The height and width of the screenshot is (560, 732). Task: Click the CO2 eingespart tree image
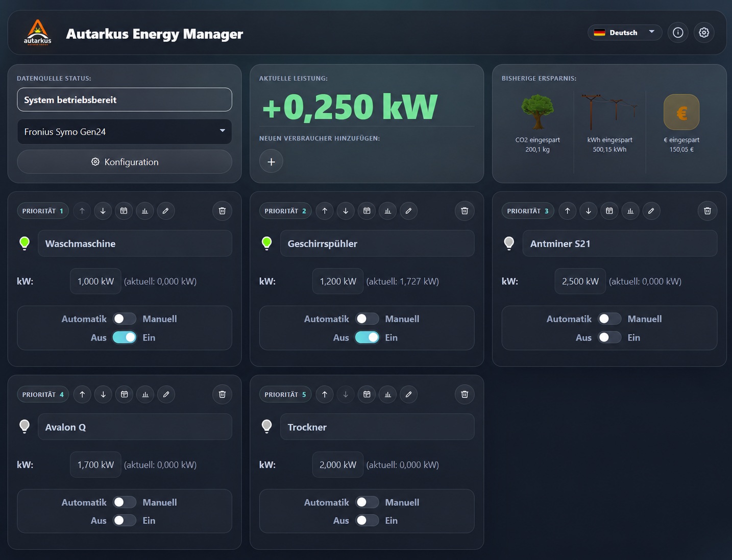pyautogui.click(x=538, y=112)
